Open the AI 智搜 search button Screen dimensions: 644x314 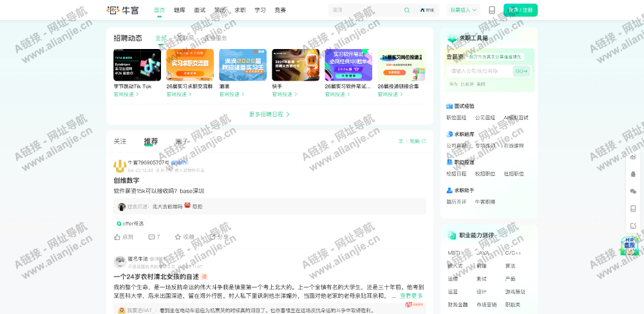[x=427, y=10]
